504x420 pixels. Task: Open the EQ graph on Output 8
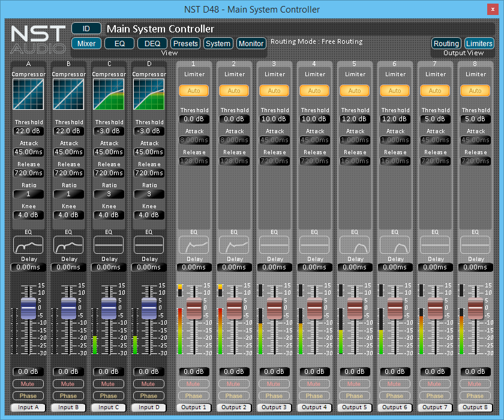475,244
